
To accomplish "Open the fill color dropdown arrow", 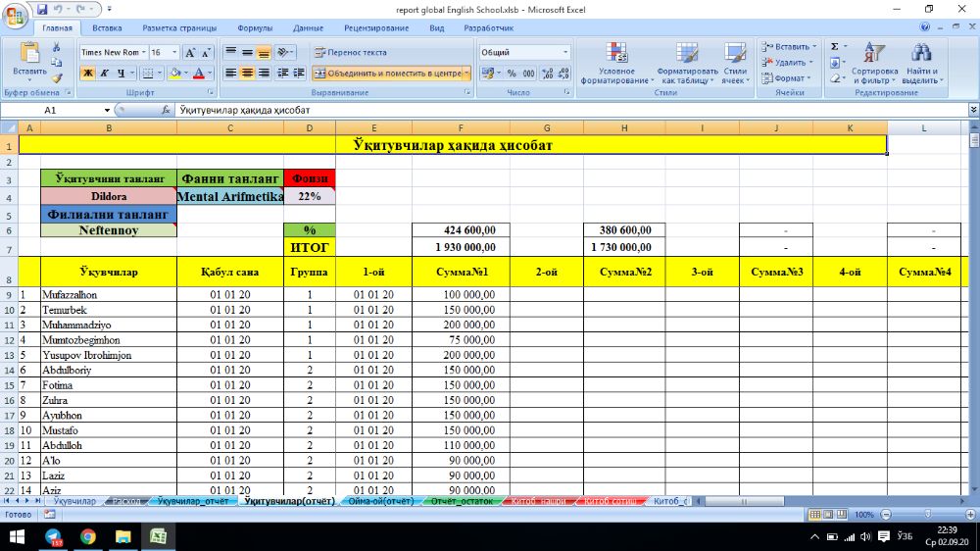I will (x=185, y=74).
